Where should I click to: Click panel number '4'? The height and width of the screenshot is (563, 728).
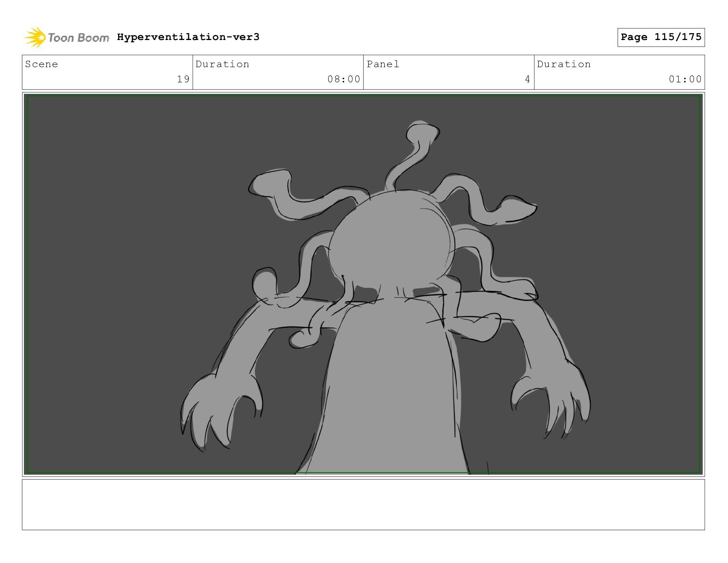click(528, 79)
